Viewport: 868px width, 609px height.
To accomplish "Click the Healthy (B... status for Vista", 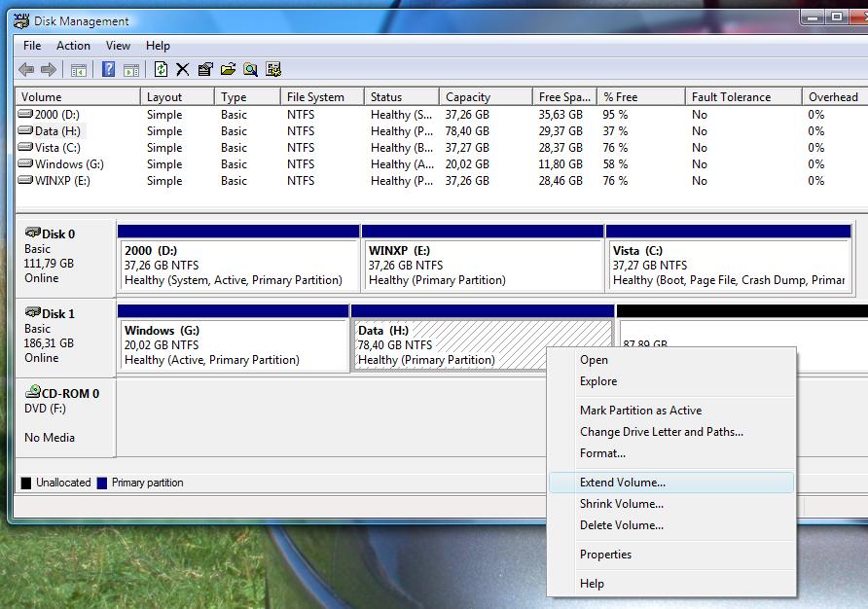I will [402, 148].
